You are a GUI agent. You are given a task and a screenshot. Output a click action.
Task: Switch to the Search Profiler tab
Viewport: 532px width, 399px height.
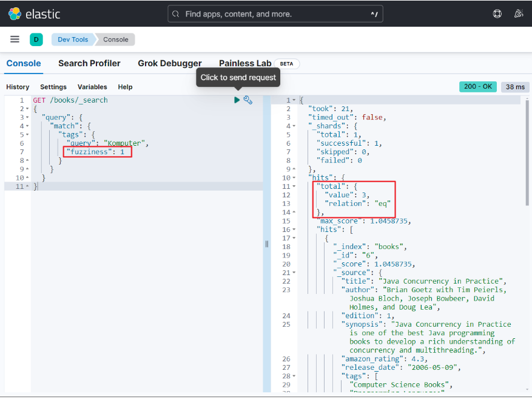pyautogui.click(x=89, y=64)
